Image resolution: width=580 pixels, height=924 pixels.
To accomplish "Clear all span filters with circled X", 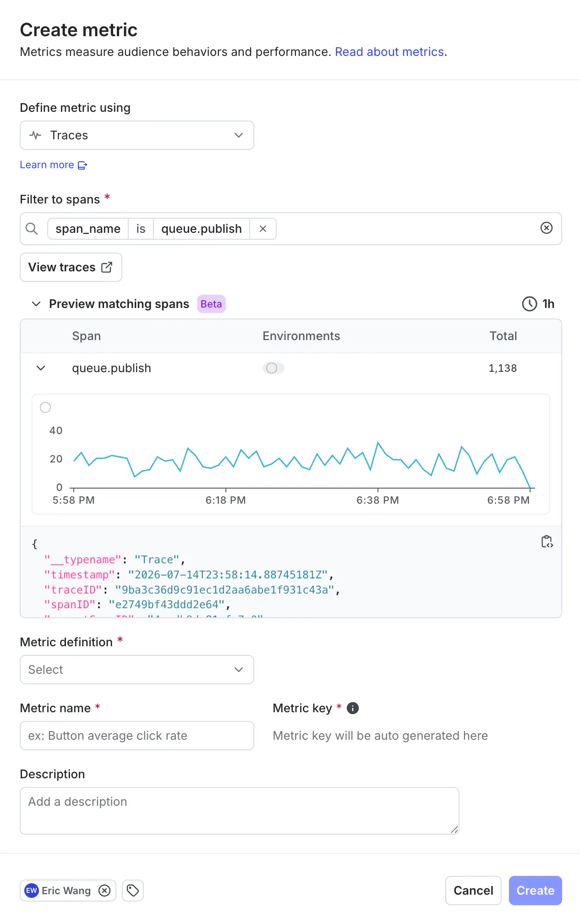I will point(547,228).
